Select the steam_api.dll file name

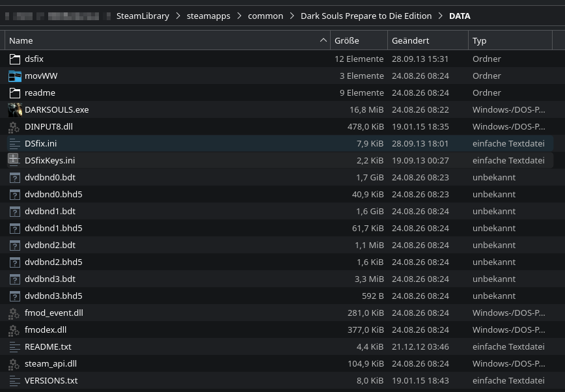51,364
